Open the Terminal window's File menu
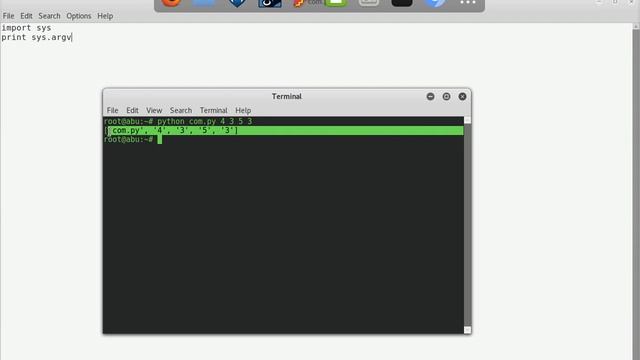 pos(112,110)
